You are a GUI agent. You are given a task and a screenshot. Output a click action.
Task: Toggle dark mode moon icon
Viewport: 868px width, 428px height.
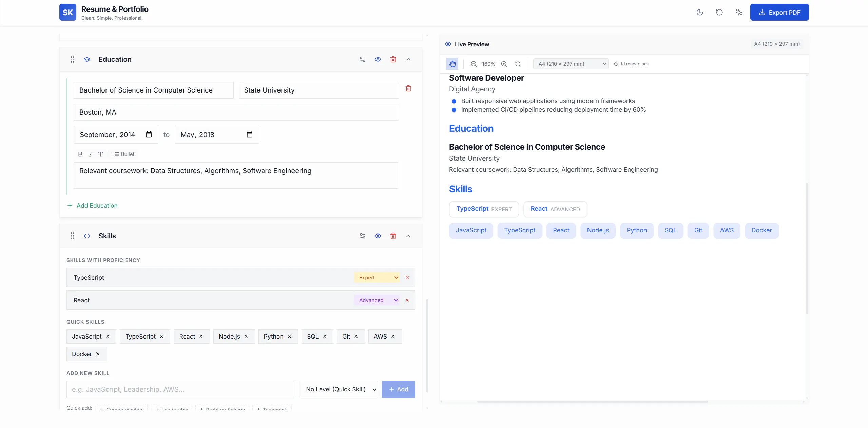(700, 12)
